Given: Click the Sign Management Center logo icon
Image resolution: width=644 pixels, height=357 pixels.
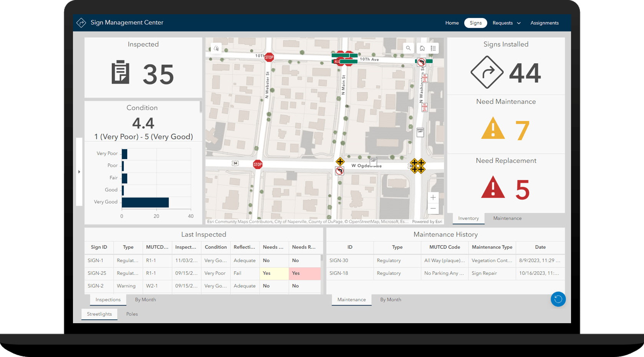Looking at the screenshot, I should tap(81, 23).
